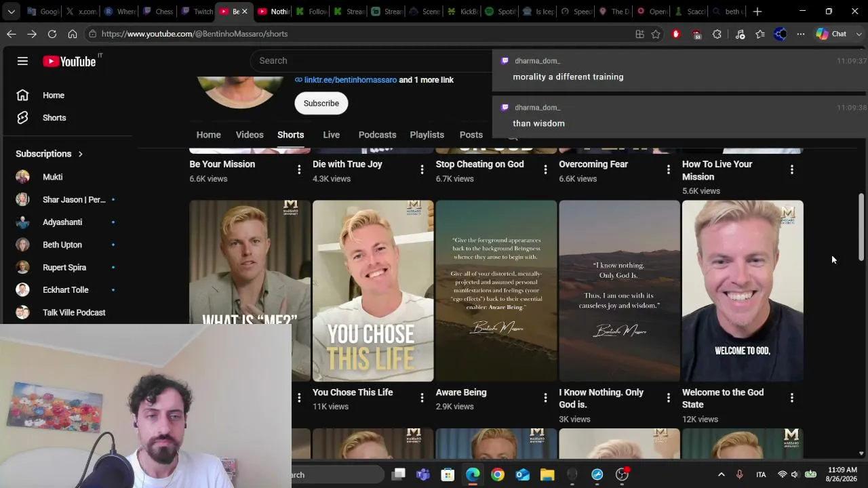The width and height of the screenshot is (868, 488).
Task: Open the taskbar clock and date
Action: tap(842, 474)
